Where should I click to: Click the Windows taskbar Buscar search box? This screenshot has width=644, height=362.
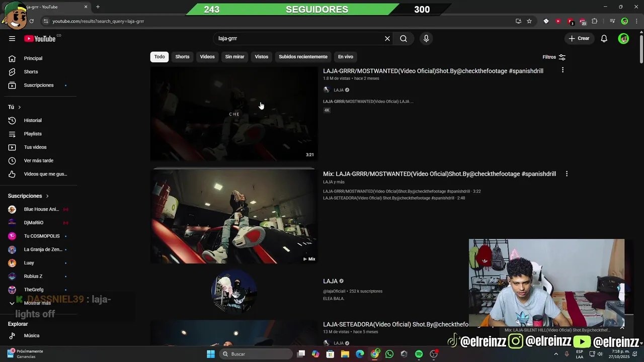[x=256, y=354]
